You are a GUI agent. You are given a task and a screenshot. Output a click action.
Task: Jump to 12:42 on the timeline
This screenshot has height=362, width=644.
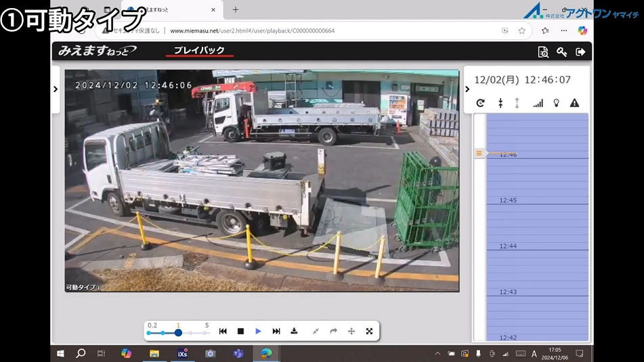(x=508, y=338)
